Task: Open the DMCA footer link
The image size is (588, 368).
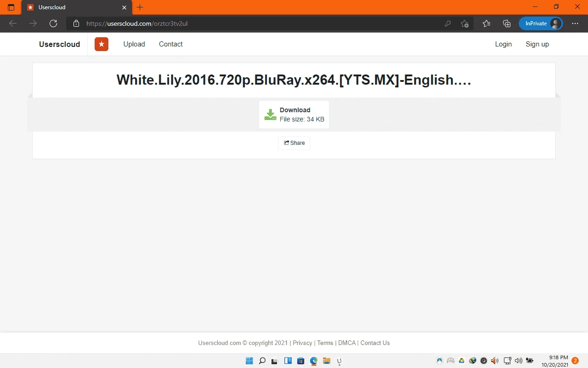Action: (x=347, y=343)
